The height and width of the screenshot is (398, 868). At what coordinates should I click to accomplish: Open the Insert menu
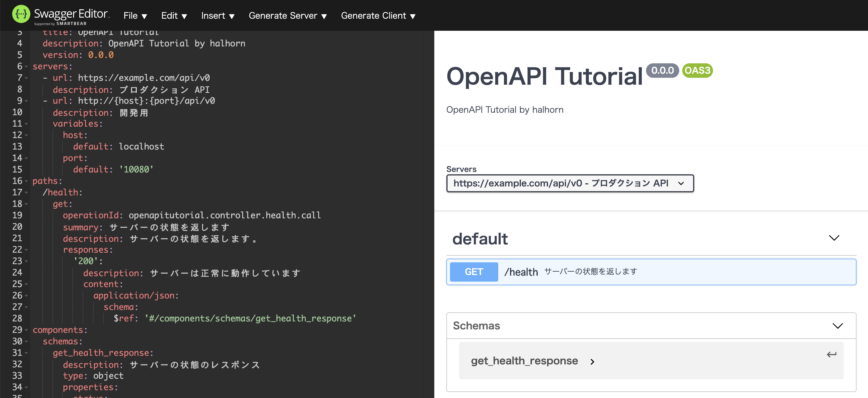pos(218,15)
